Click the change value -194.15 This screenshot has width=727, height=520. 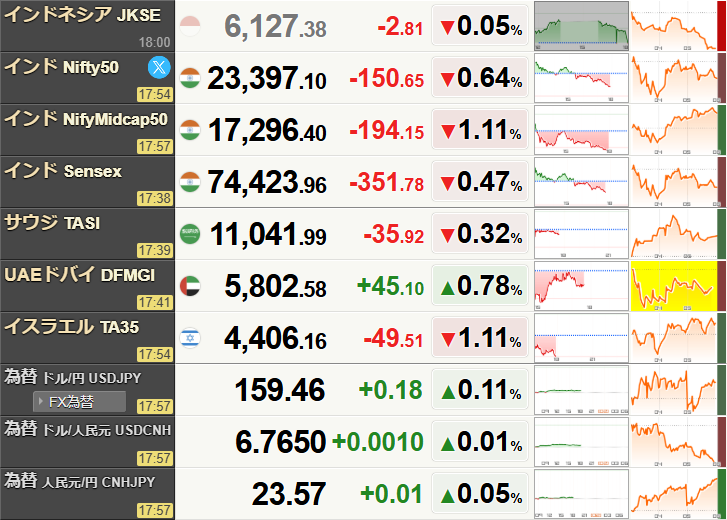(x=387, y=130)
